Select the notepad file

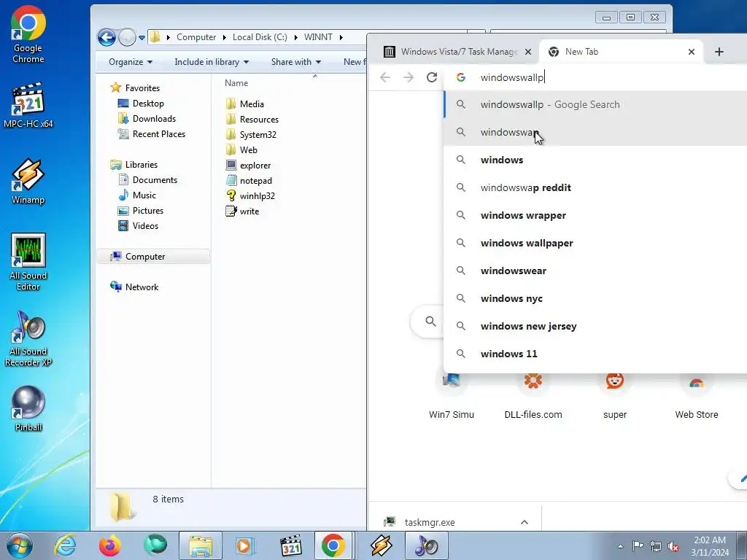(249, 181)
